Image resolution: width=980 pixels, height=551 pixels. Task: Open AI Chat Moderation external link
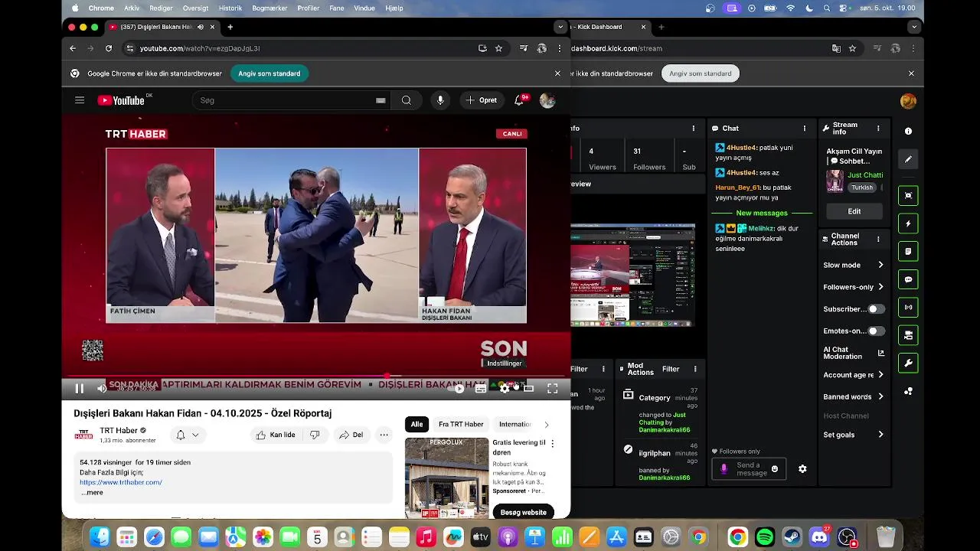[x=881, y=353]
